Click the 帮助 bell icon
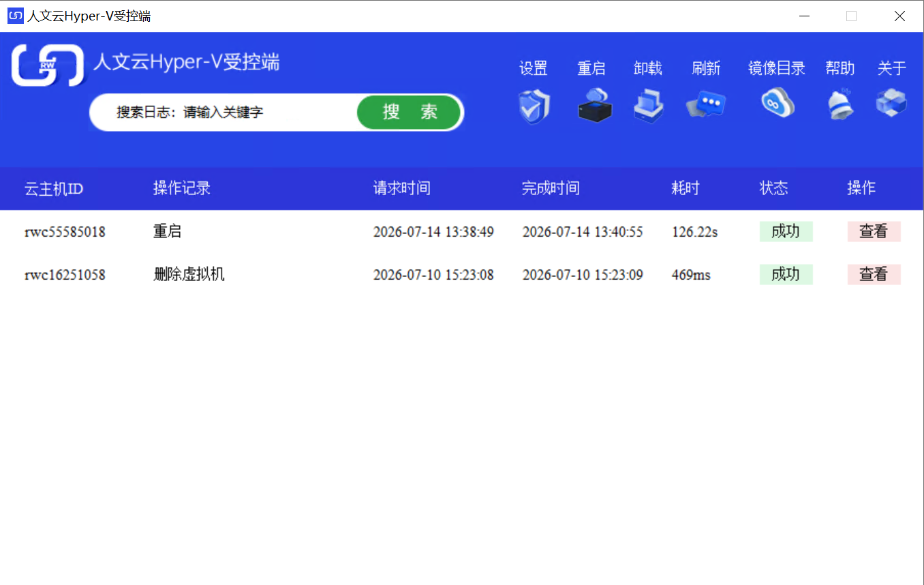924x585 pixels. pos(840,104)
